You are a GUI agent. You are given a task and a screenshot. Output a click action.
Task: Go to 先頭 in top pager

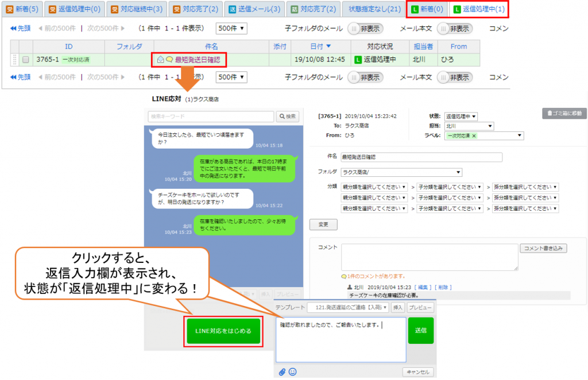[x=21, y=29]
